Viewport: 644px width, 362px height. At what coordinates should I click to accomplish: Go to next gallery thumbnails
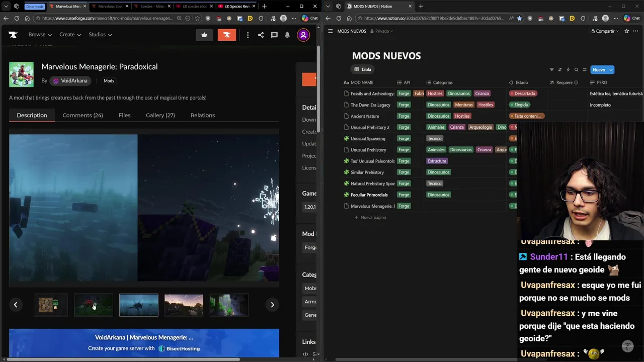click(x=272, y=305)
